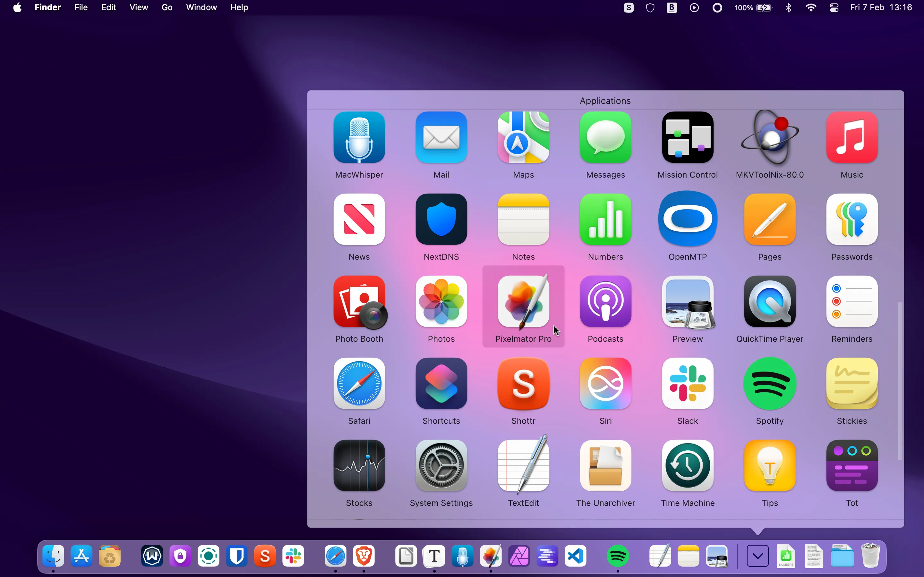Open the Go menu

pos(167,7)
